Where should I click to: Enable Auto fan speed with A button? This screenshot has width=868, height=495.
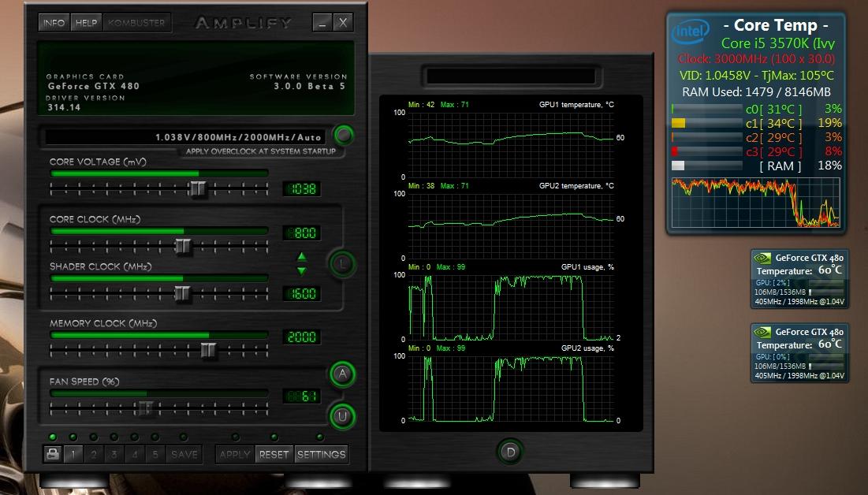(343, 374)
